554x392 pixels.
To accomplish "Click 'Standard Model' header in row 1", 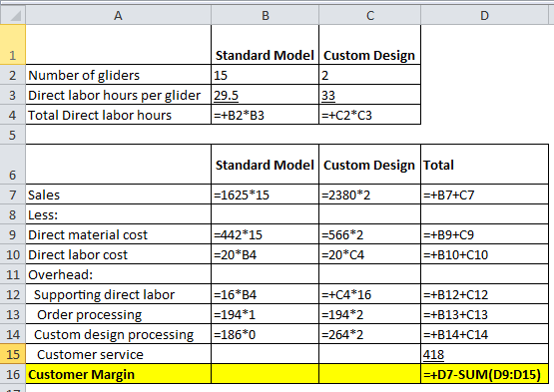I will [x=265, y=45].
